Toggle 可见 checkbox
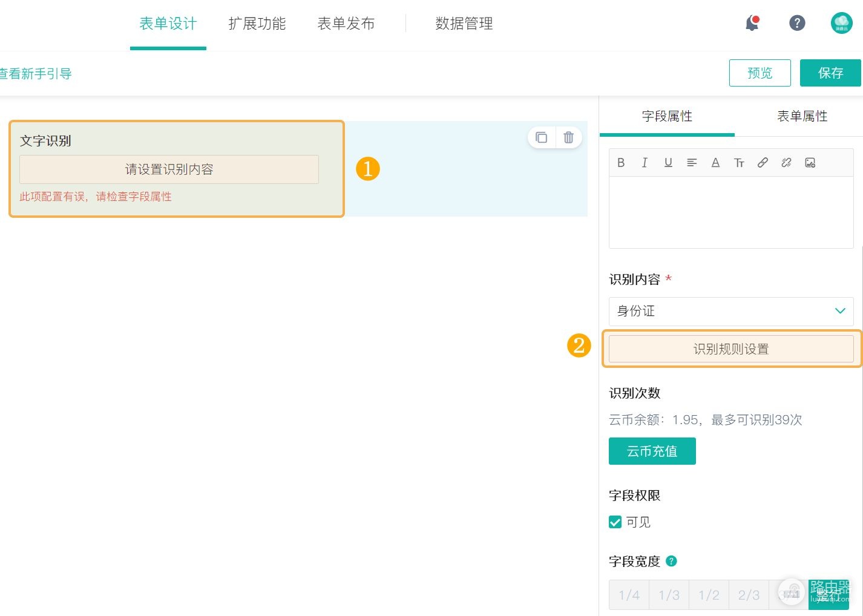This screenshot has height=616, width=863. [x=615, y=522]
